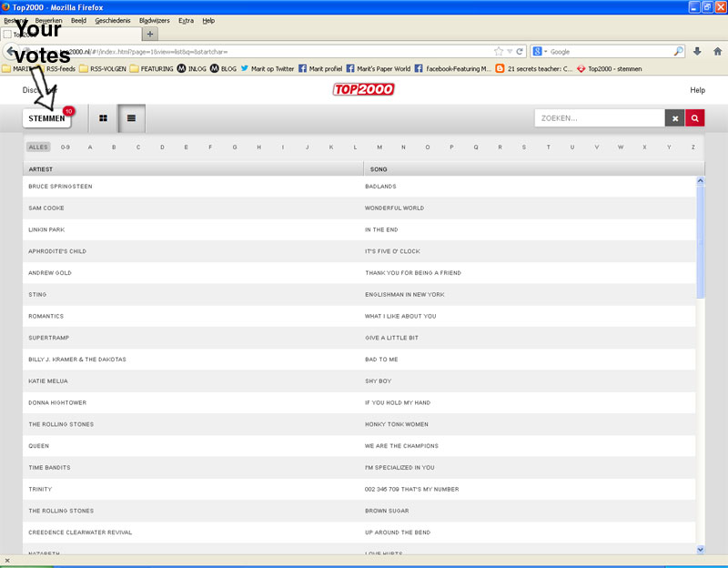This screenshot has width=728, height=568.
Task: Bookmark this page with the star icon
Action: (499, 52)
